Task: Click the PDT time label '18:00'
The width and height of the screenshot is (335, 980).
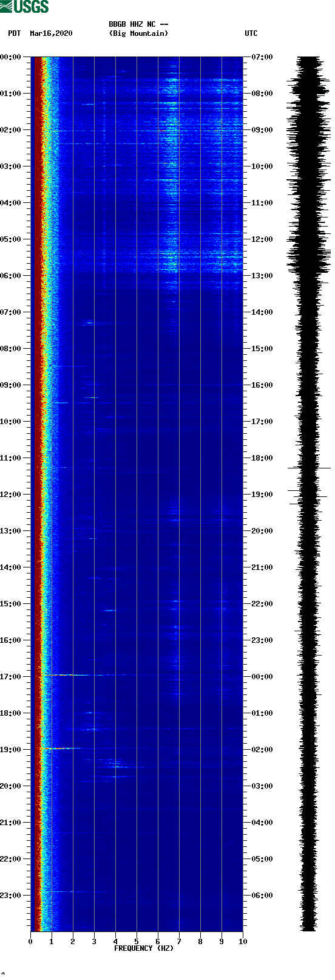Action: [x=11, y=713]
